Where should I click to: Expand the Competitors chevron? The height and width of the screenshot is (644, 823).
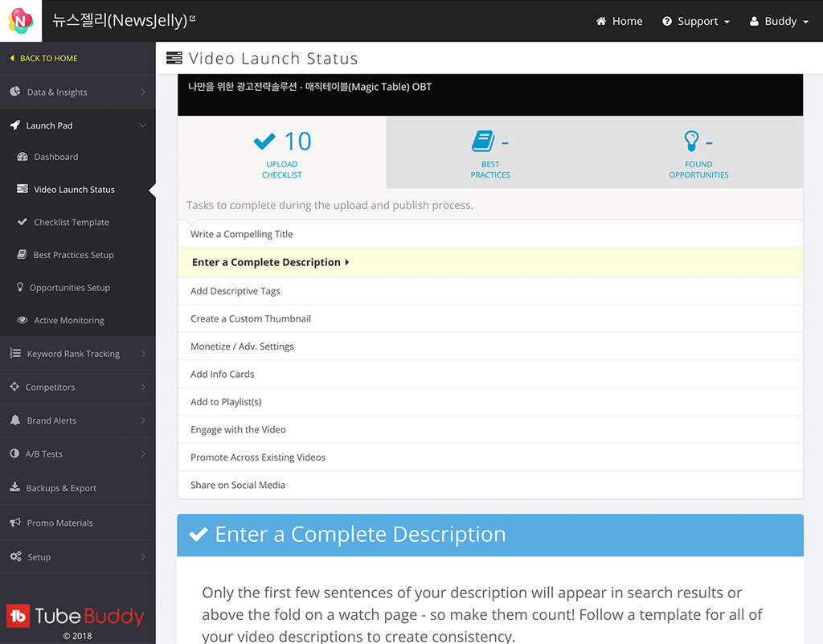pyautogui.click(x=143, y=387)
